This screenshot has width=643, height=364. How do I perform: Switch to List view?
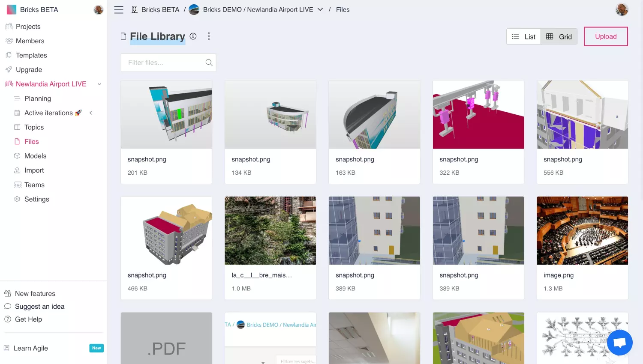(523, 37)
